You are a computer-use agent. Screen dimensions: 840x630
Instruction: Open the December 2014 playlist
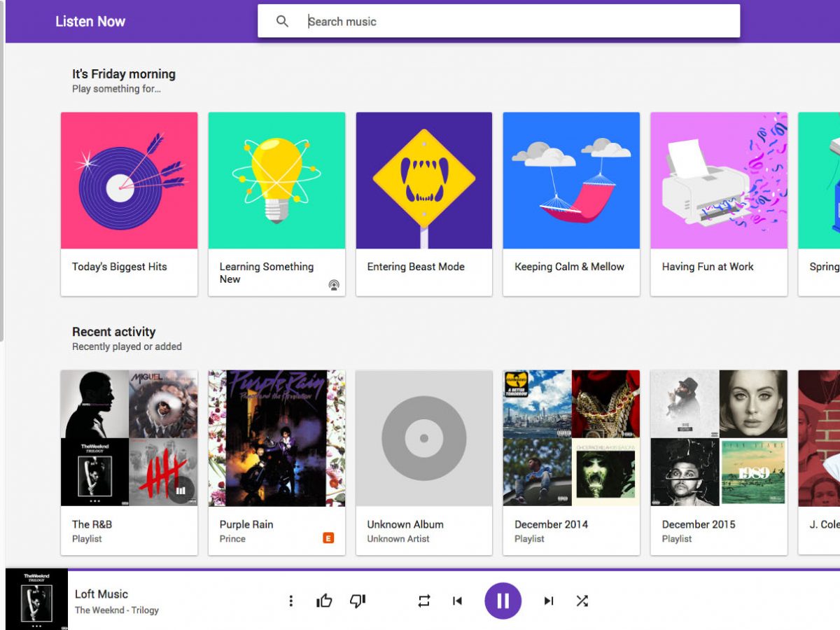coord(571,438)
